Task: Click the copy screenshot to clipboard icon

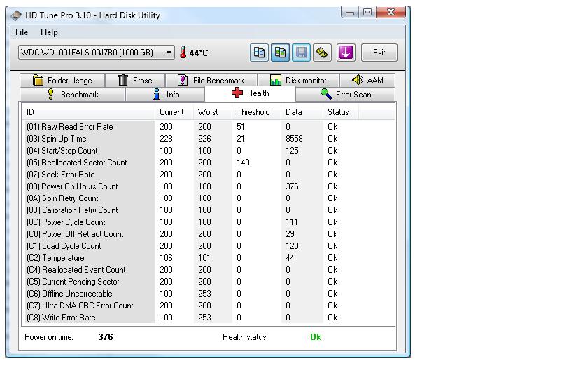Action: click(280, 53)
